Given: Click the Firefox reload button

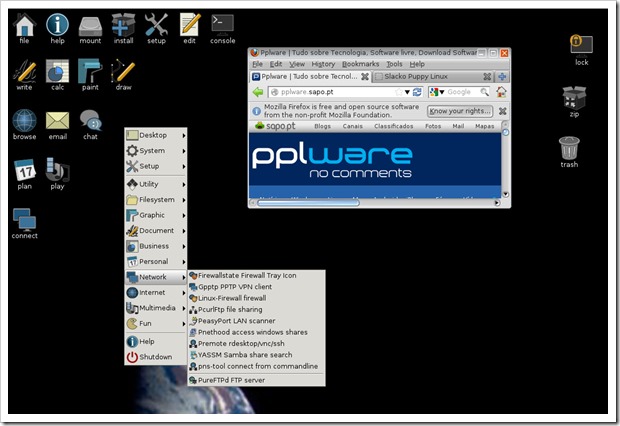Looking at the screenshot, I should coord(417,92).
